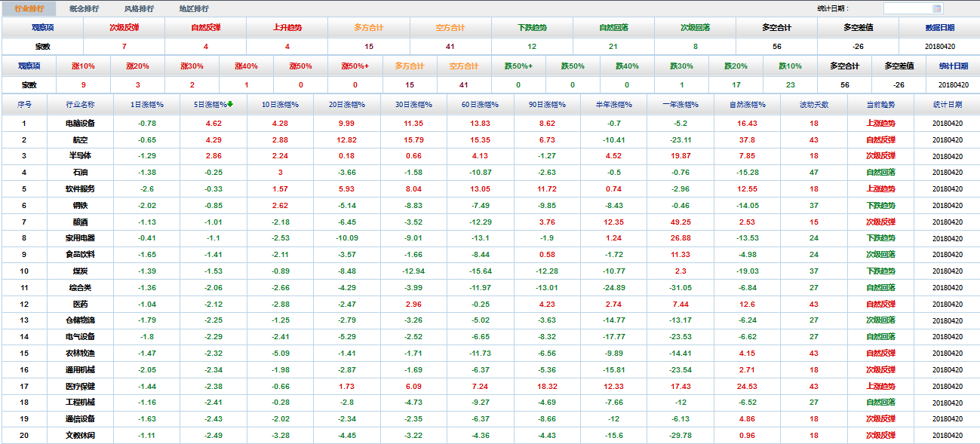Select the 航空 industry name
The image size is (980, 444).
(80, 139)
